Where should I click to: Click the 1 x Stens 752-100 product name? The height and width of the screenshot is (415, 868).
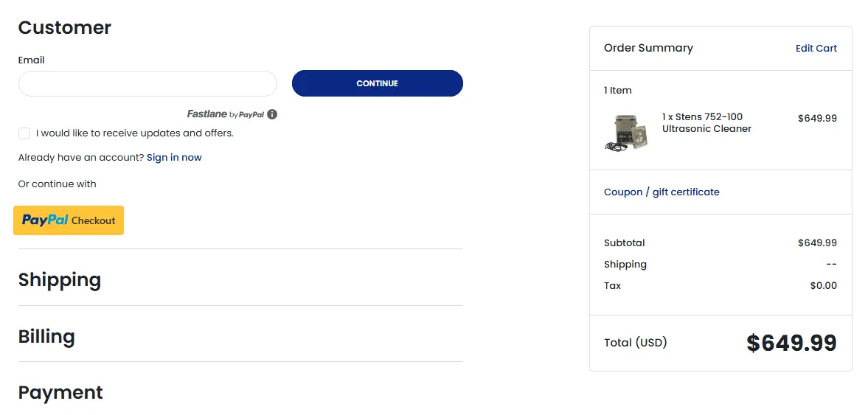(707, 123)
